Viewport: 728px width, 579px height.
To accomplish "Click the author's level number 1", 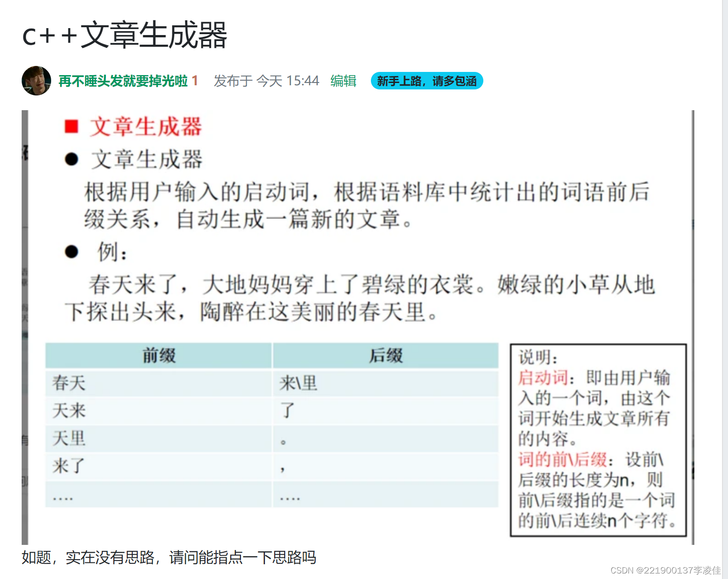I will point(195,81).
